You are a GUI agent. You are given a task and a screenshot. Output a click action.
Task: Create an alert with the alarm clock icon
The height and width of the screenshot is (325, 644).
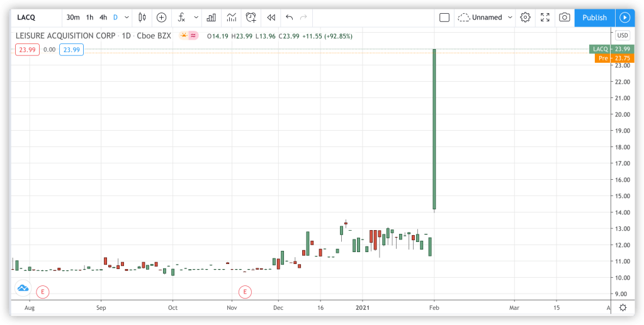tap(251, 18)
